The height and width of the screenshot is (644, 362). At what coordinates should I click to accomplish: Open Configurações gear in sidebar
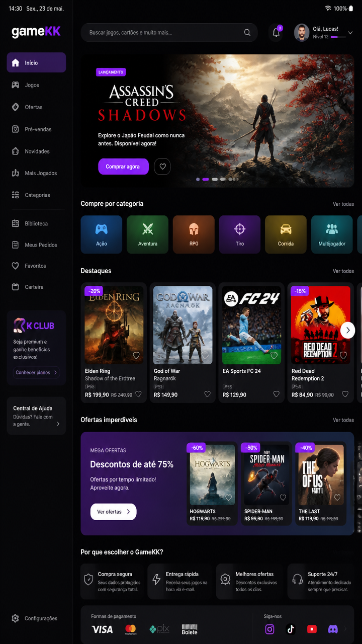pyautogui.click(x=15, y=618)
